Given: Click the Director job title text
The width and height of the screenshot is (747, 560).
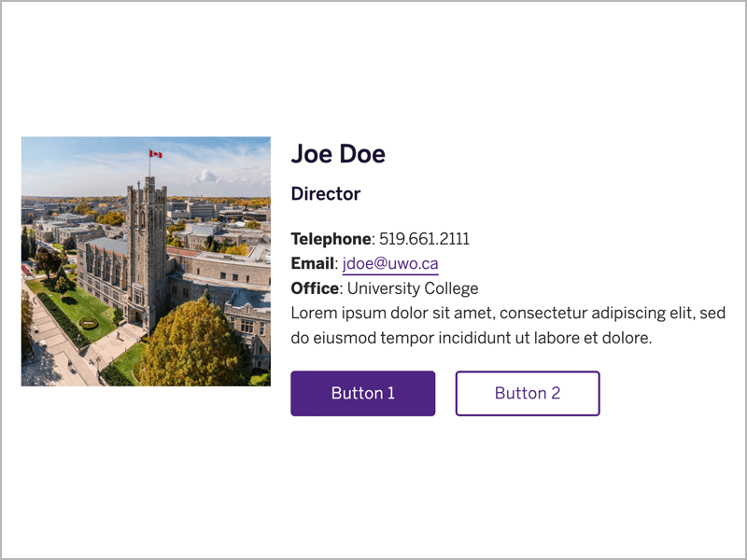Looking at the screenshot, I should (326, 194).
